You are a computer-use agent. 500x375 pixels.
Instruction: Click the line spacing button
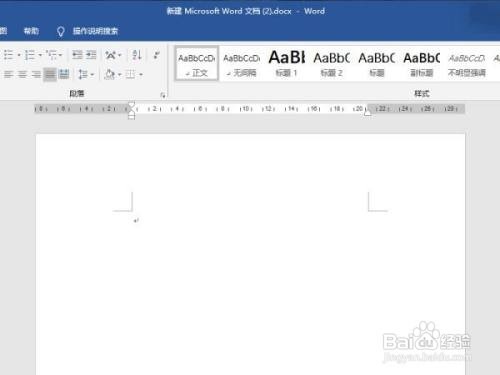(82, 74)
